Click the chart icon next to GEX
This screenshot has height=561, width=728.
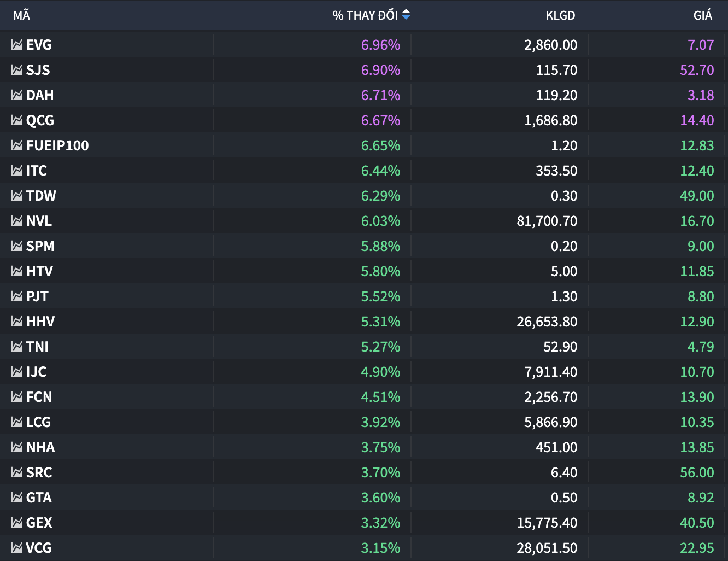[17, 523]
